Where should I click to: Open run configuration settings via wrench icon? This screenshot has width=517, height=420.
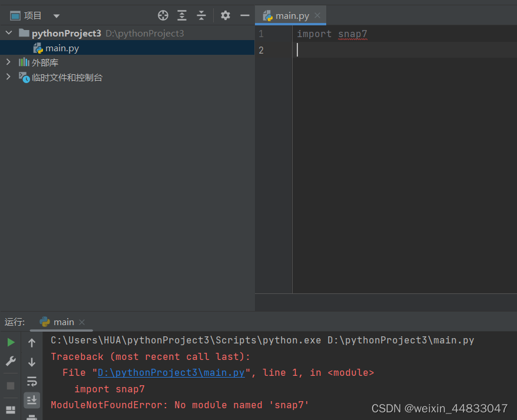[x=11, y=361]
